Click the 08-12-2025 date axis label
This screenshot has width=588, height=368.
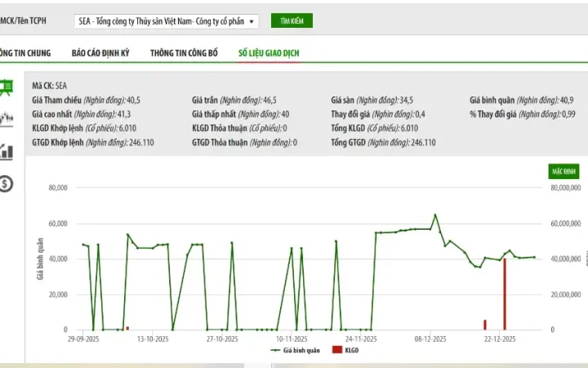coord(430,339)
